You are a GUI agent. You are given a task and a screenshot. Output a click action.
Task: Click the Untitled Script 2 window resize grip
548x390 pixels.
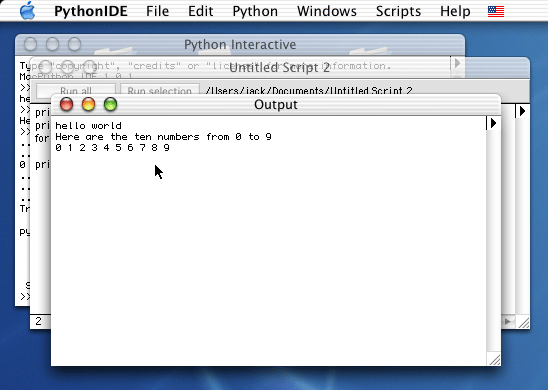tap(523, 322)
